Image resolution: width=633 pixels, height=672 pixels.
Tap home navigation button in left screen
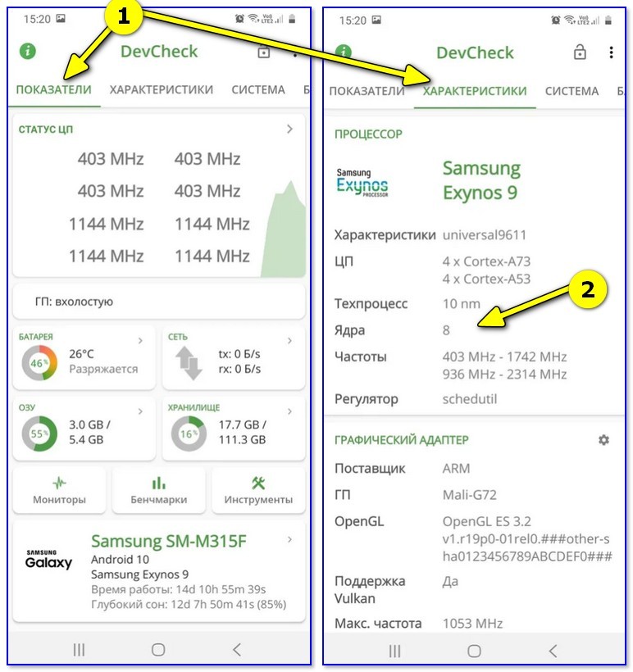158,650
